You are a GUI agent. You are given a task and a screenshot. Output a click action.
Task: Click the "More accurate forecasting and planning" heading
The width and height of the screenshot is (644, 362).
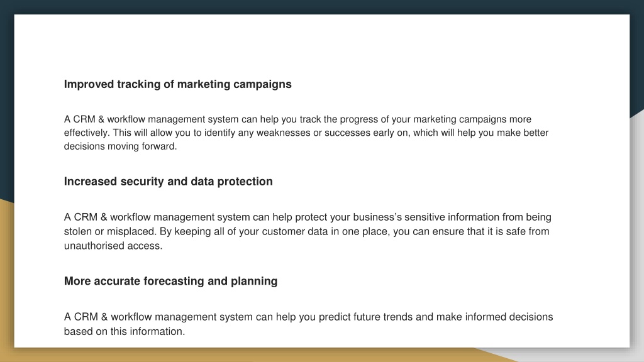point(170,281)
